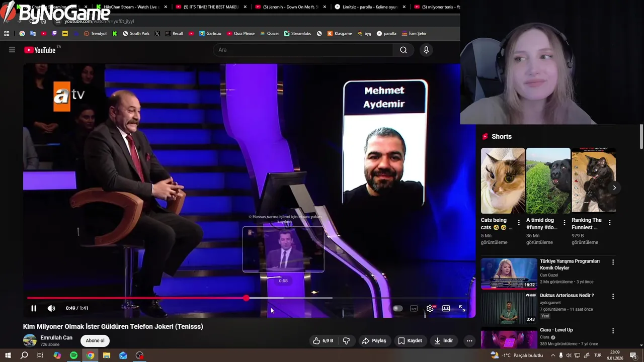The height and width of the screenshot is (362, 644).
Task: Open the South Park bookmark
Action: (x=136, y=34)
